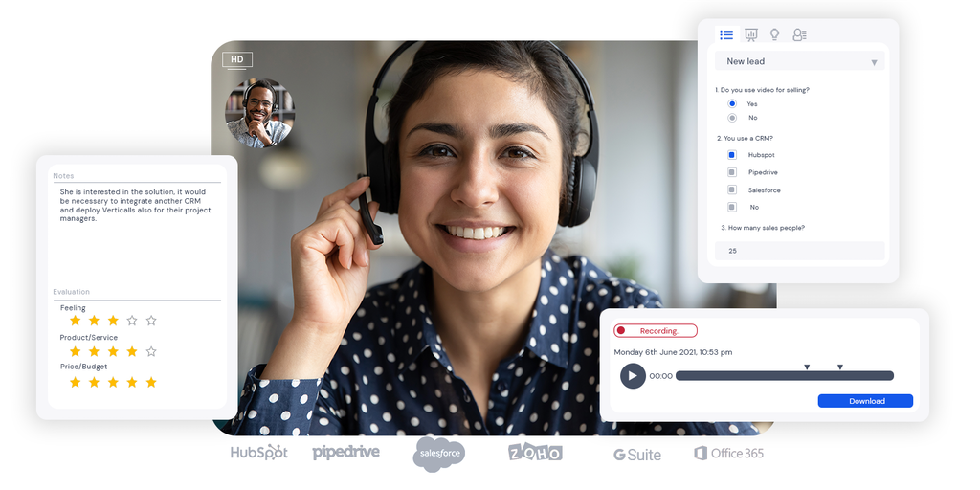980x490 pixels.
Task: Click the HD quality badge
Action: 237,59
